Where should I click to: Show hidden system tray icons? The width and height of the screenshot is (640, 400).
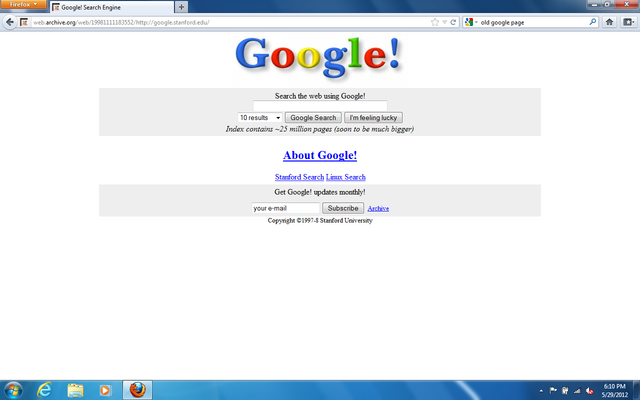click(x=541, y=391)
